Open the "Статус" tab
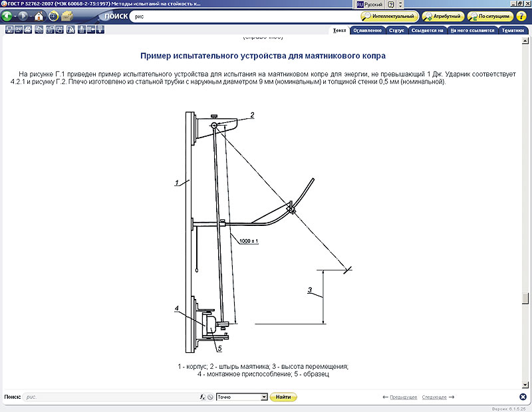The image size is (532, 412). pos(397,30)
